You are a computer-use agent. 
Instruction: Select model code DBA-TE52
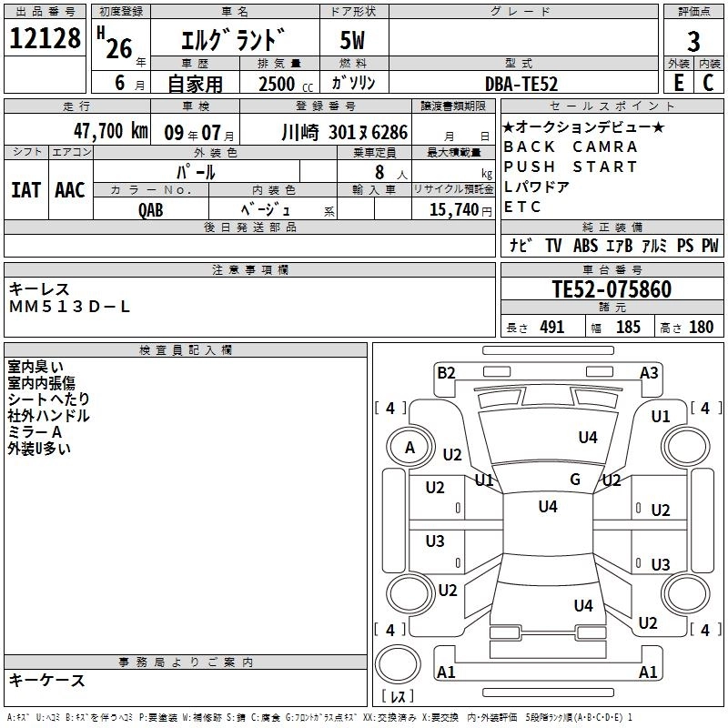click(521, 84)
